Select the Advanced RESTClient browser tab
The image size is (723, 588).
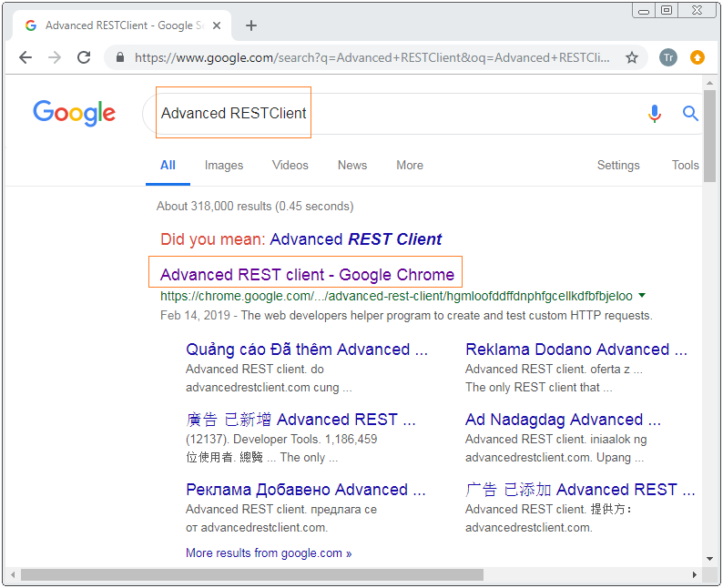[122, 25]
